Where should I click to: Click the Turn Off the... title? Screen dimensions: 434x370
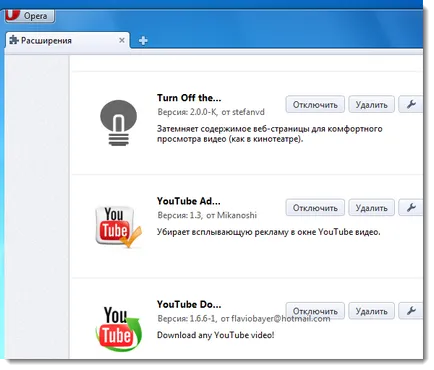coord(189,98)
